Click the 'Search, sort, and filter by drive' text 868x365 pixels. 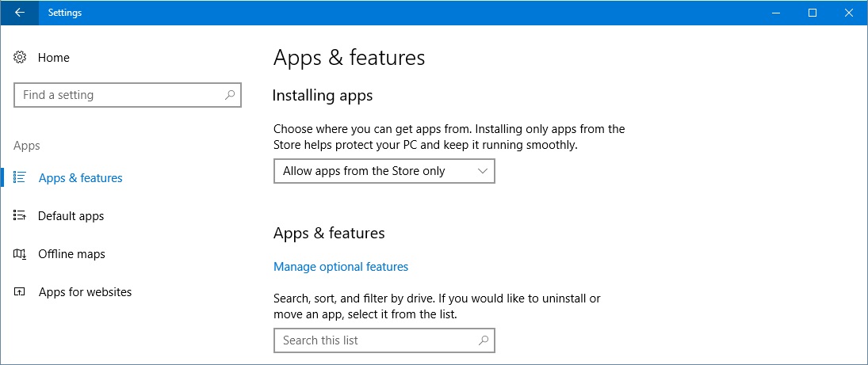tap(438, 306)
